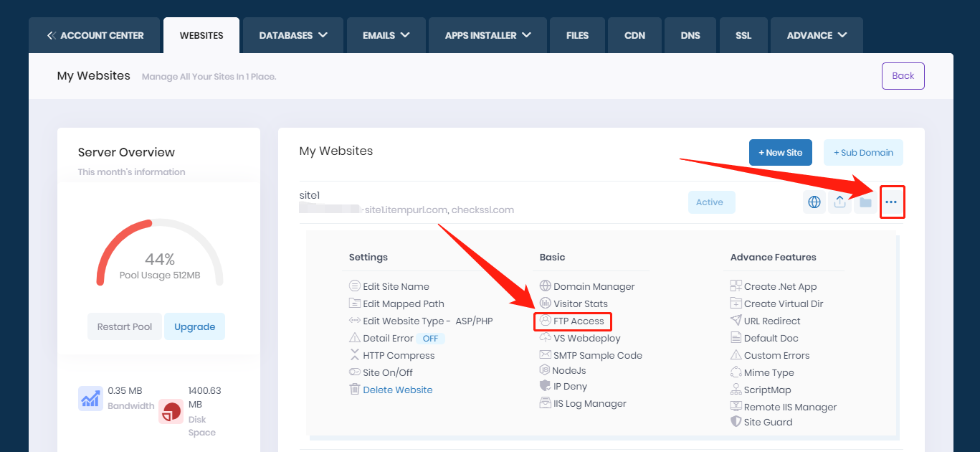
Task: Click the Delete Website link
Action: tap(397, 390)
